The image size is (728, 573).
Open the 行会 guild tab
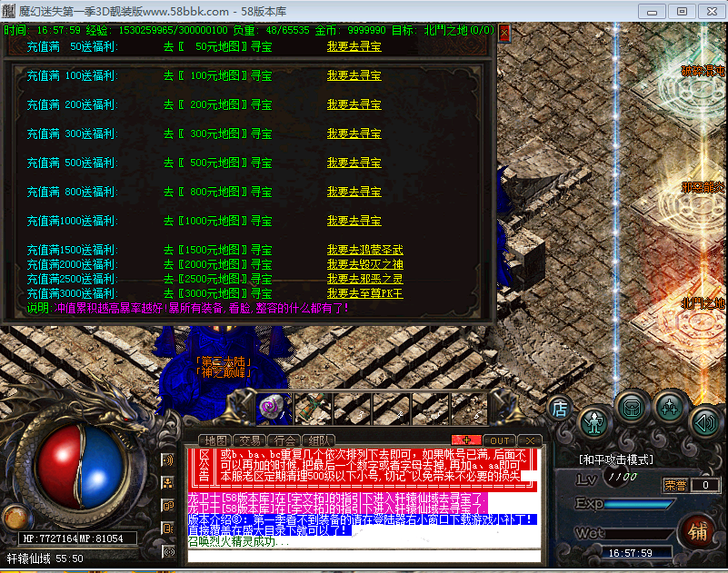point(284,440)
